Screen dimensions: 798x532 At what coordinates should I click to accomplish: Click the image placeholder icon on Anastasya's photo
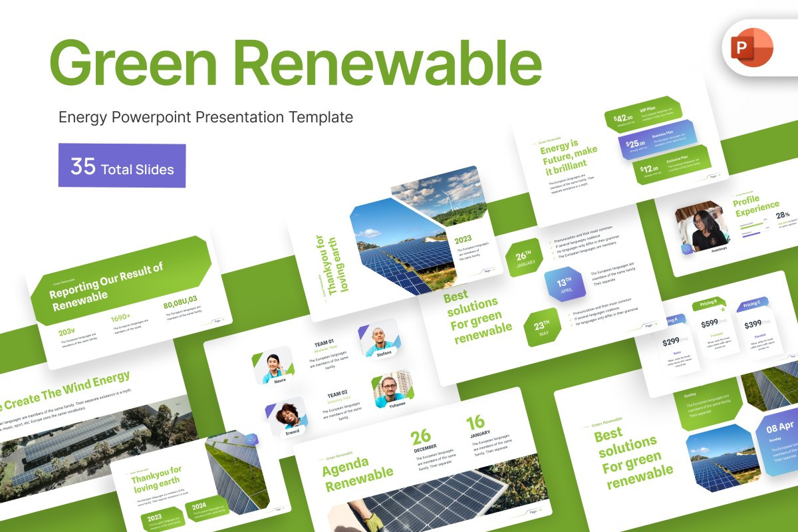(x=686, y=247)
